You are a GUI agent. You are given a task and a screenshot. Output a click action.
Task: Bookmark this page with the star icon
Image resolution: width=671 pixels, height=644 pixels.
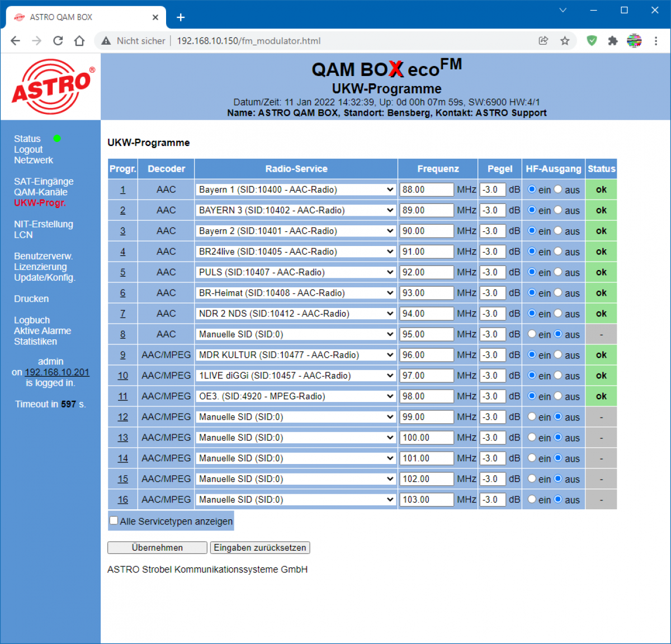pyautogui.click(x=565, y=41)
